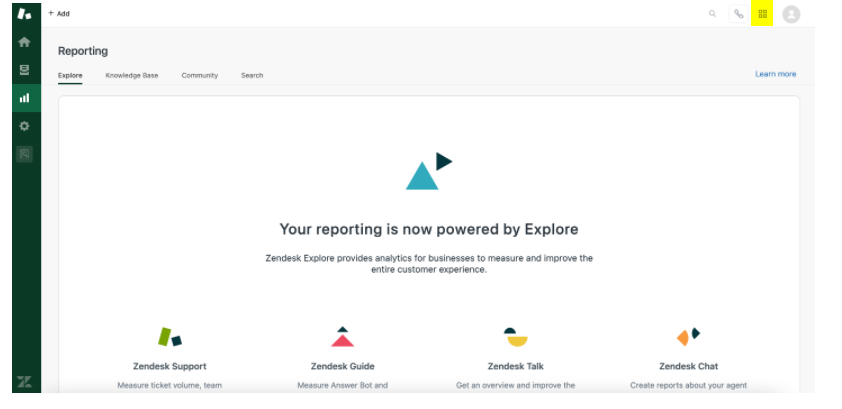Select the Search reporting tab
This screenshot has width=842, height=409.
(x=252, y=75)
